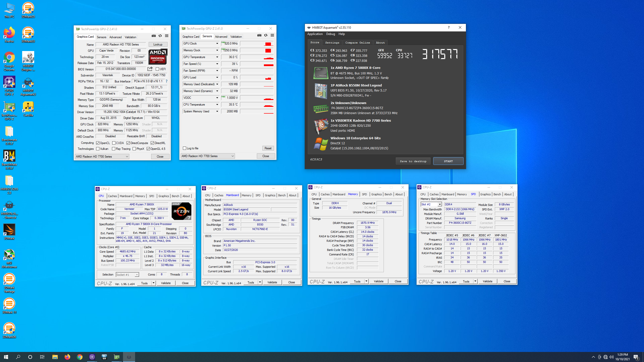This screenshot has height=362, width=644.
Task: Click Fan Speed (%) sensor graph
Action: point(257,64)
